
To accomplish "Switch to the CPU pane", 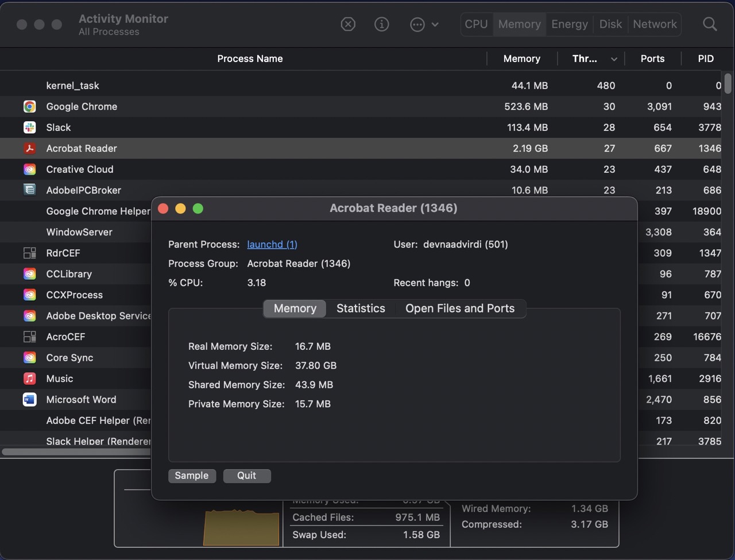I will [476, 24].
